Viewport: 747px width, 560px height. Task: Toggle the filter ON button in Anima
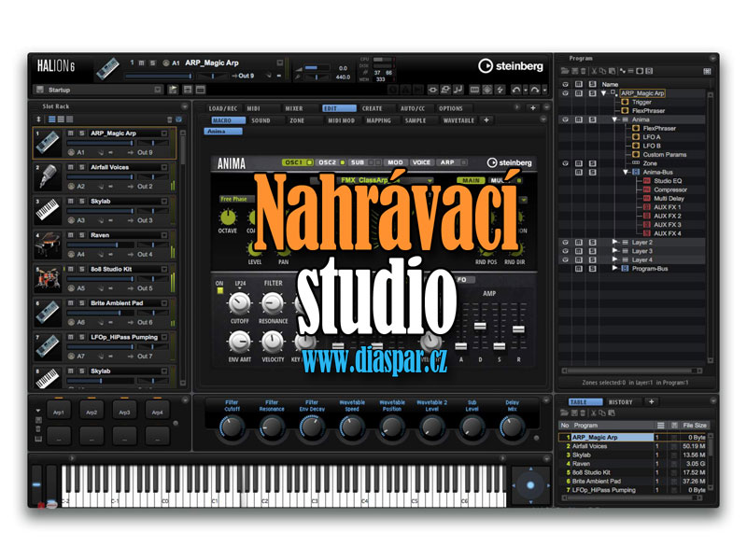[220, 290]
